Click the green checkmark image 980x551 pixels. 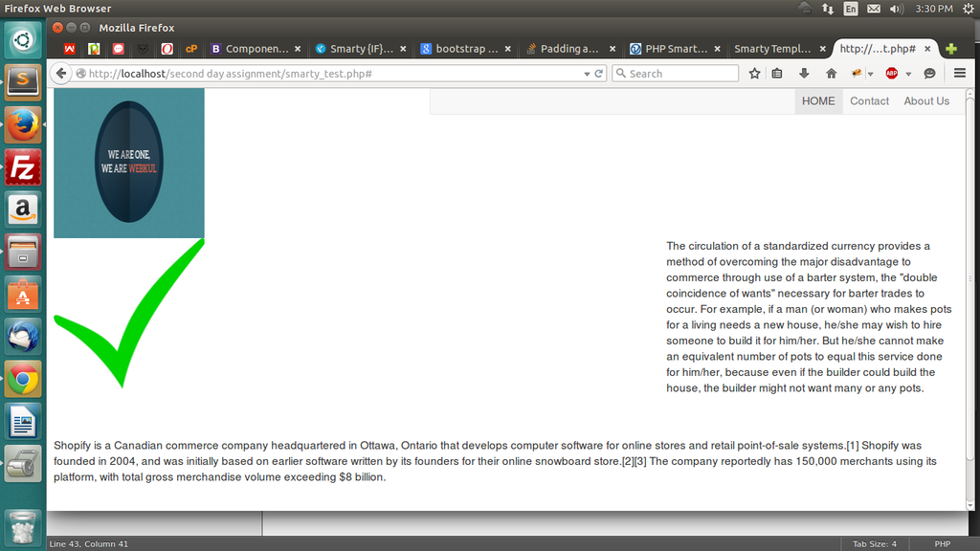tap(129, 314)
